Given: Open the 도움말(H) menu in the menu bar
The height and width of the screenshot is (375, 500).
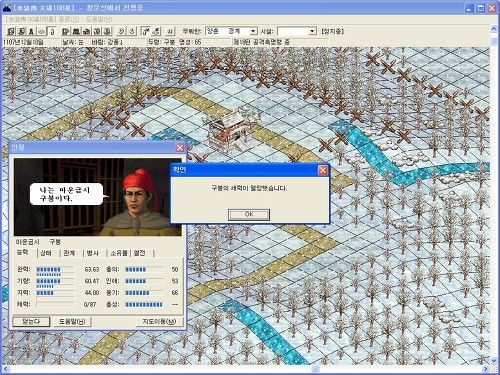Looking at the screenshot, I should [x=99, y=19].
